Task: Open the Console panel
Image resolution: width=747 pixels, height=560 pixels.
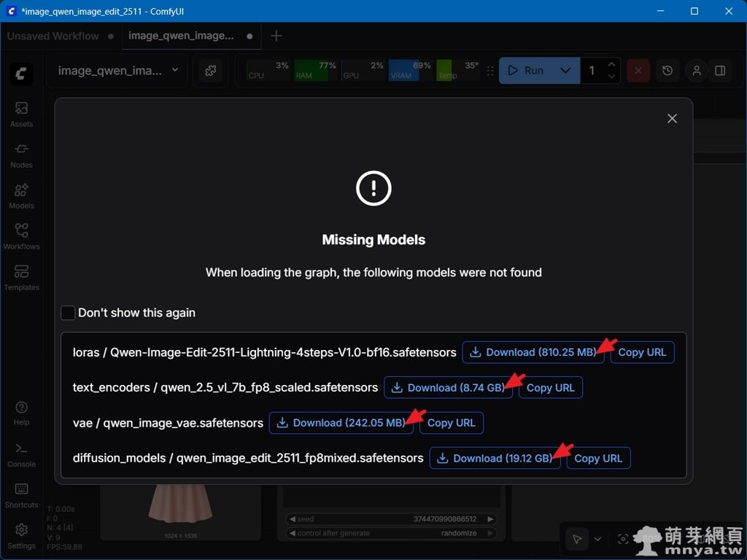Action: 21,454
